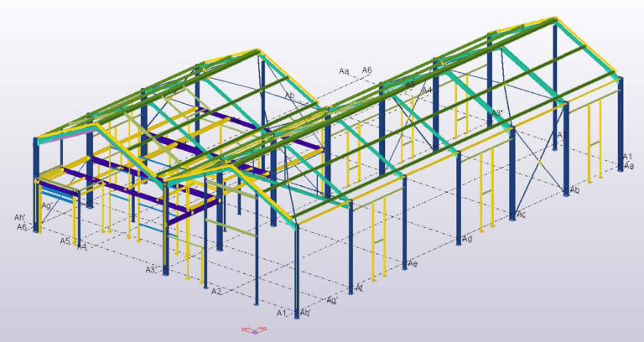Select grid label A2 at front
This screenshot has width=644, height=342.
[216, 292]
